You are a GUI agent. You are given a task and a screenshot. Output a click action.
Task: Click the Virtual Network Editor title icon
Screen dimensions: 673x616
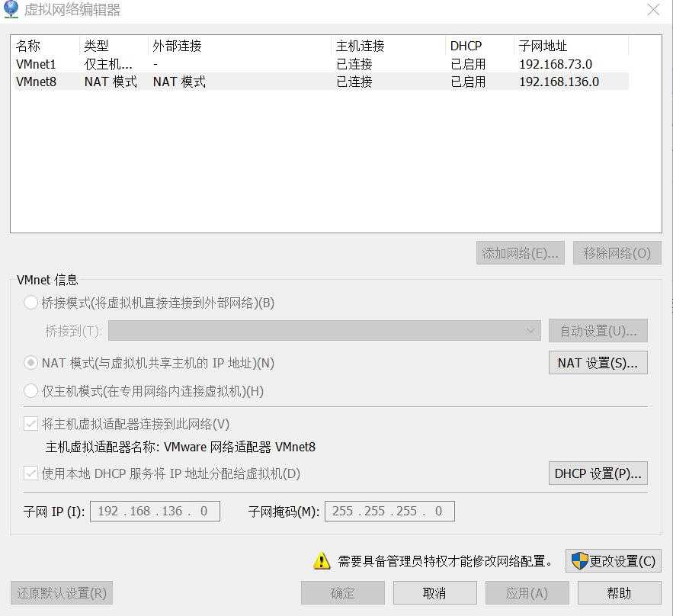click(11, 9)
